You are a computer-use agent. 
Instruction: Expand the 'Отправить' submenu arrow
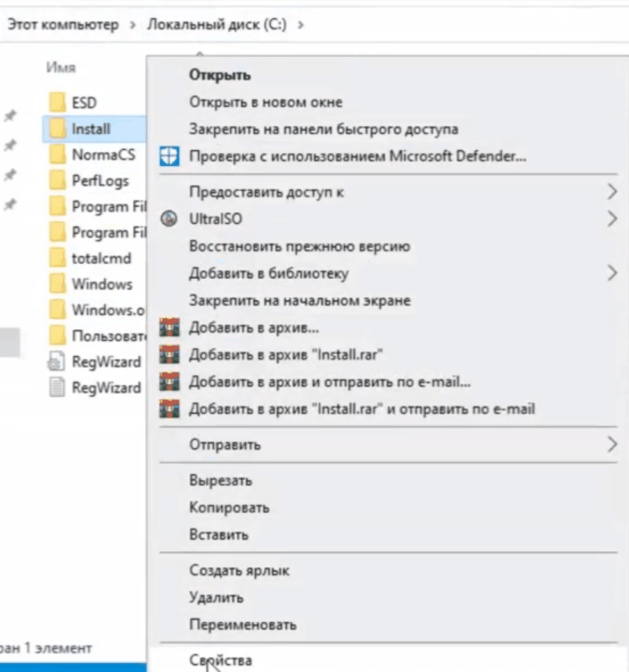[x=612, y=445]
